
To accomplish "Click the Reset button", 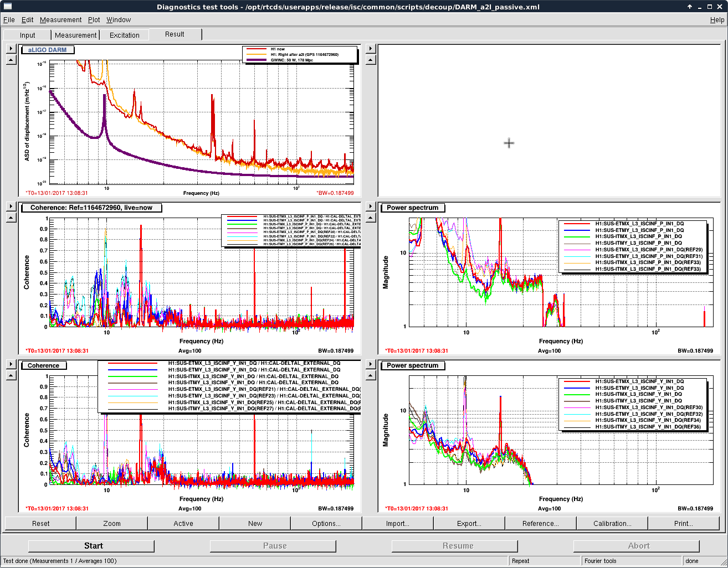I will pyautogui.click(x=40, y=523).
